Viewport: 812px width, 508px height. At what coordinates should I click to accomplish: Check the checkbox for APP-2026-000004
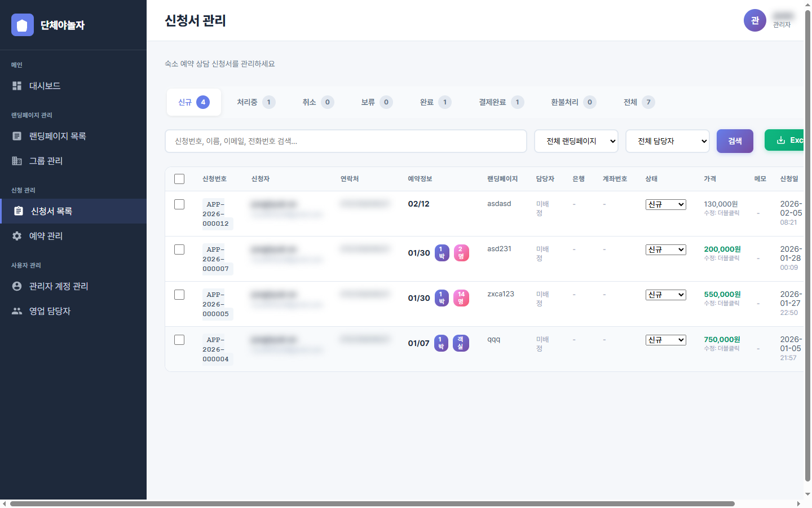179,340
